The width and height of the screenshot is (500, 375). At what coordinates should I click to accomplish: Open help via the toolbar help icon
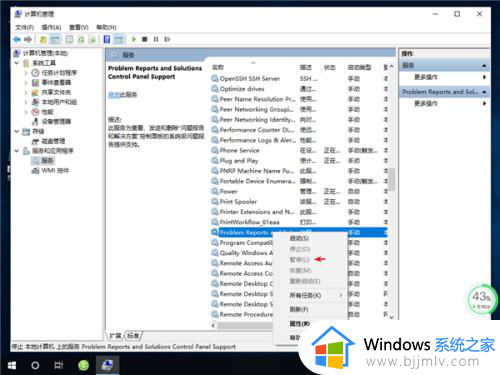[107, 39]
